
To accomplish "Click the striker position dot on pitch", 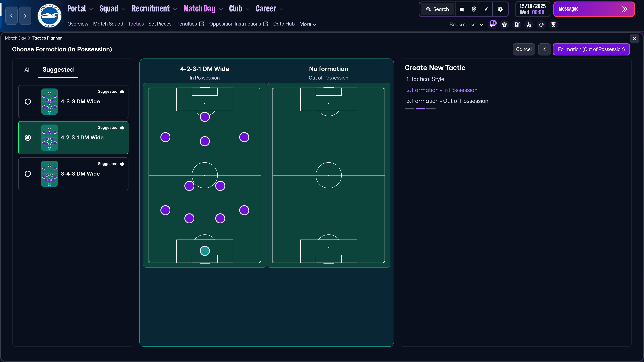I will pyautogui.click(x=204, y=117).
